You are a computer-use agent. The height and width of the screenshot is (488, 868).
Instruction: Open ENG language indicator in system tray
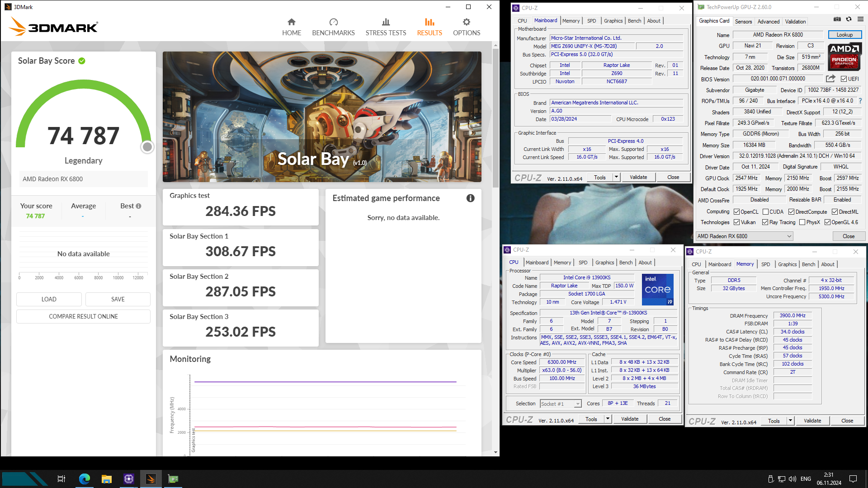(x=806, y=479)
